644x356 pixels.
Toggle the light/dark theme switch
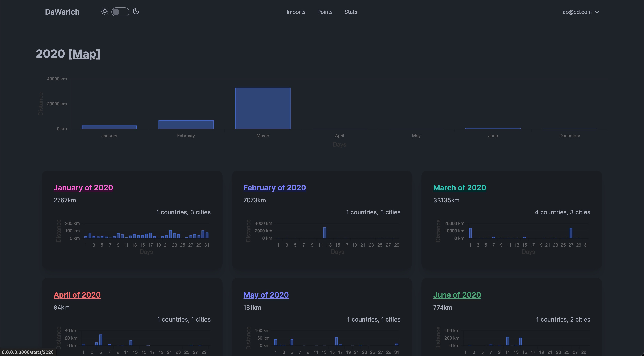tap(120, 12)
